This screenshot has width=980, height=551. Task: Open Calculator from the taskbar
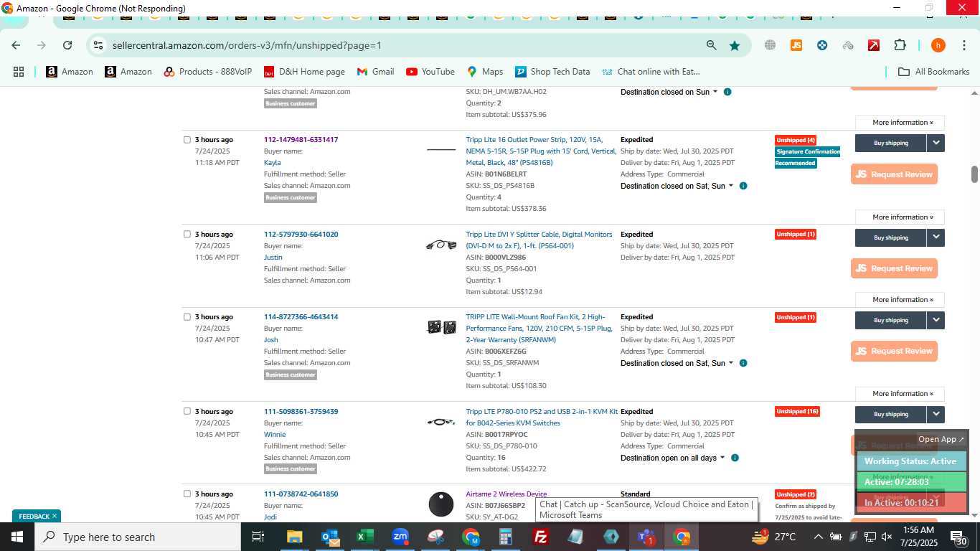tap(506, 537)
